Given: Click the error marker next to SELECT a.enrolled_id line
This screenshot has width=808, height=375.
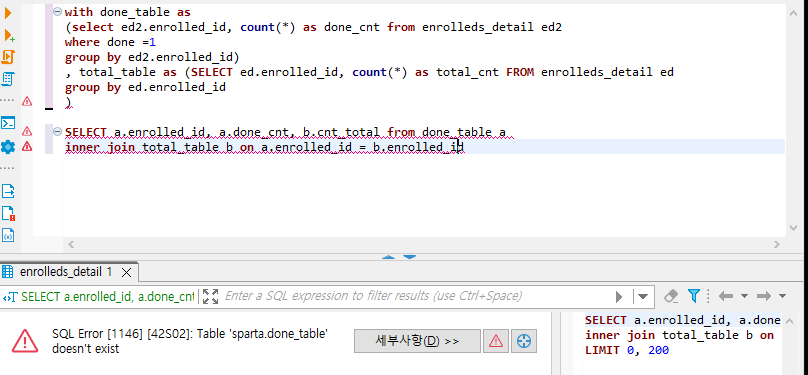Looking at the screenshot, I should point(27,132).
